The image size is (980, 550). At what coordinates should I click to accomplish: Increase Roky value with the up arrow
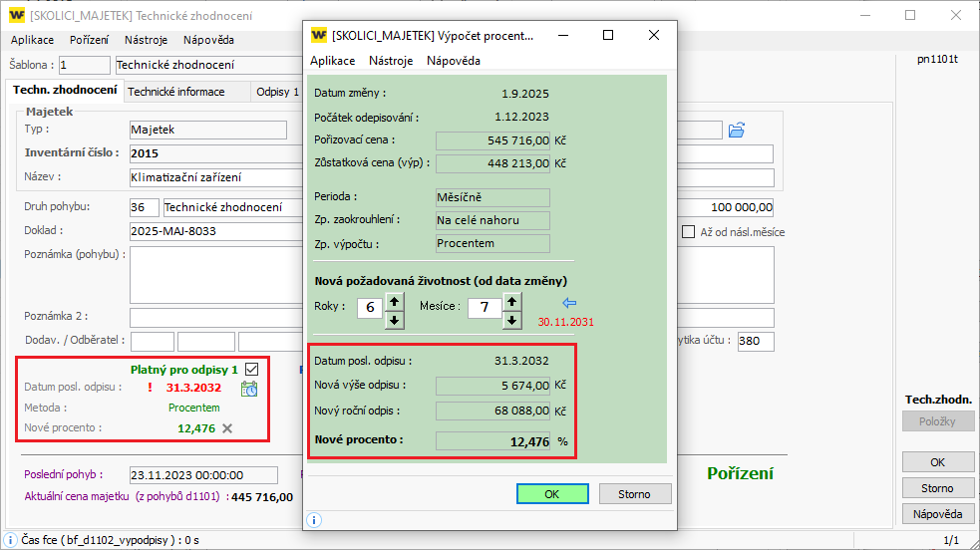pyautogui.click(x=395, y=300)
